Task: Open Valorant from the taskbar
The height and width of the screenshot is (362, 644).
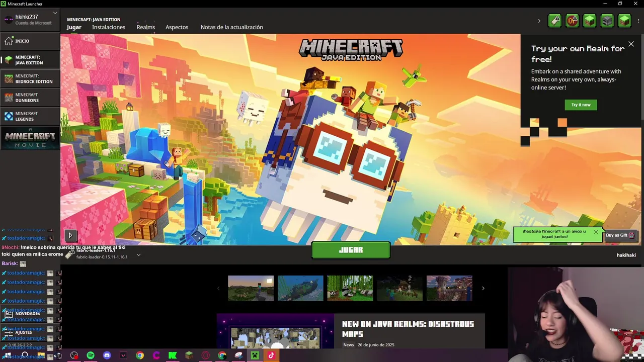Action: 123,355
